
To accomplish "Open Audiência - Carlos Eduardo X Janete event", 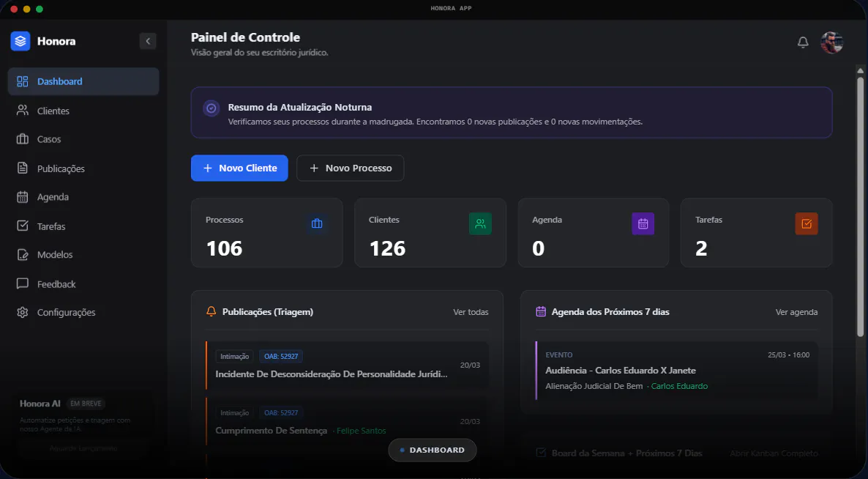I will coord(676,371).
